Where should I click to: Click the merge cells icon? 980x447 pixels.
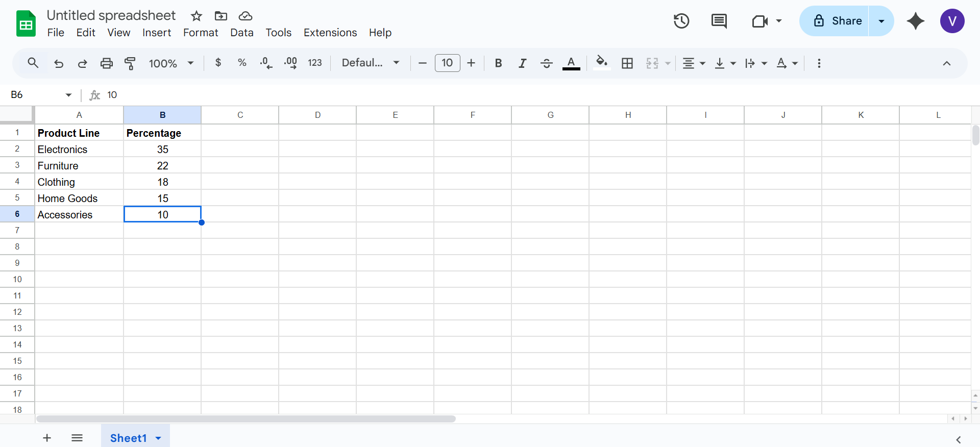(x=652, y=63)
